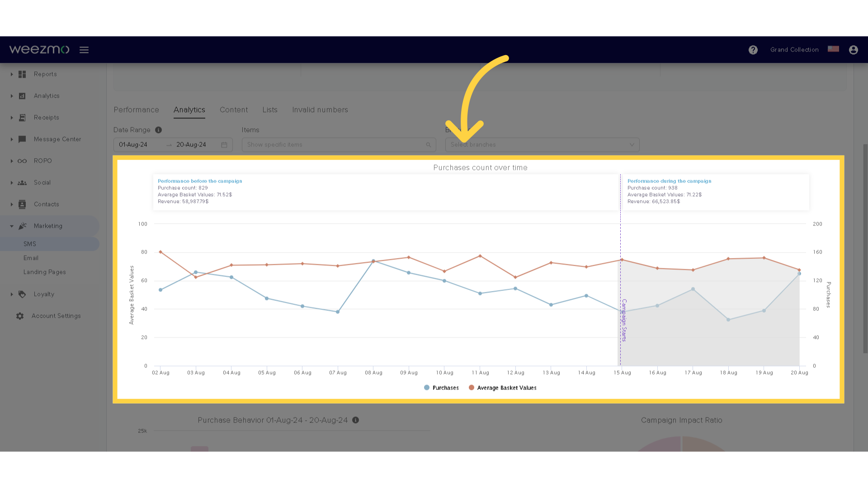Expand the Reports menu arrow
This screenshot has height=488, width=868.
pos(12,74)
